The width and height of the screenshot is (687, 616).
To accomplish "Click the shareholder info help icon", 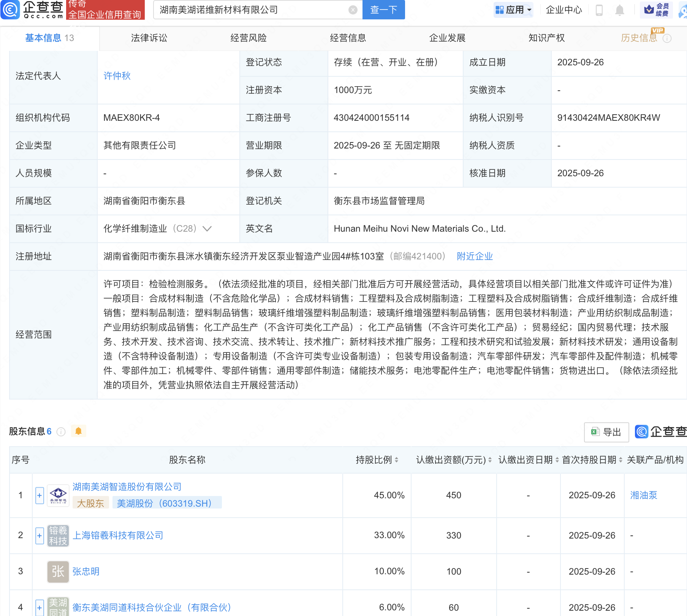I will (61, 432).
